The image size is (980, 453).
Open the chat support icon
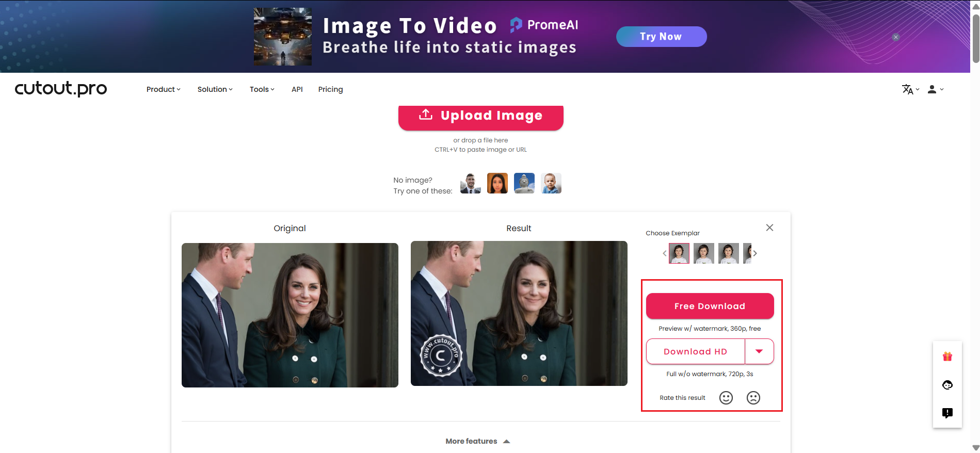click(x=947, y=385)
